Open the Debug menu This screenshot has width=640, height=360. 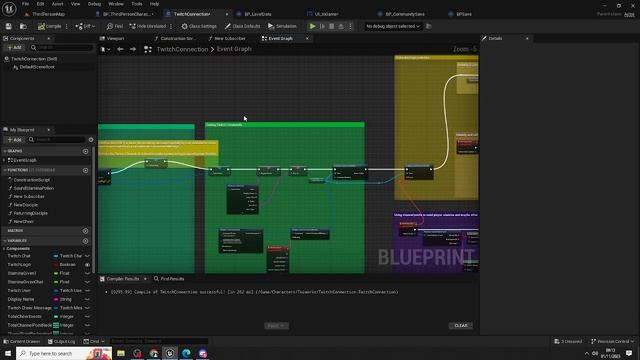(x=94, y=4)
